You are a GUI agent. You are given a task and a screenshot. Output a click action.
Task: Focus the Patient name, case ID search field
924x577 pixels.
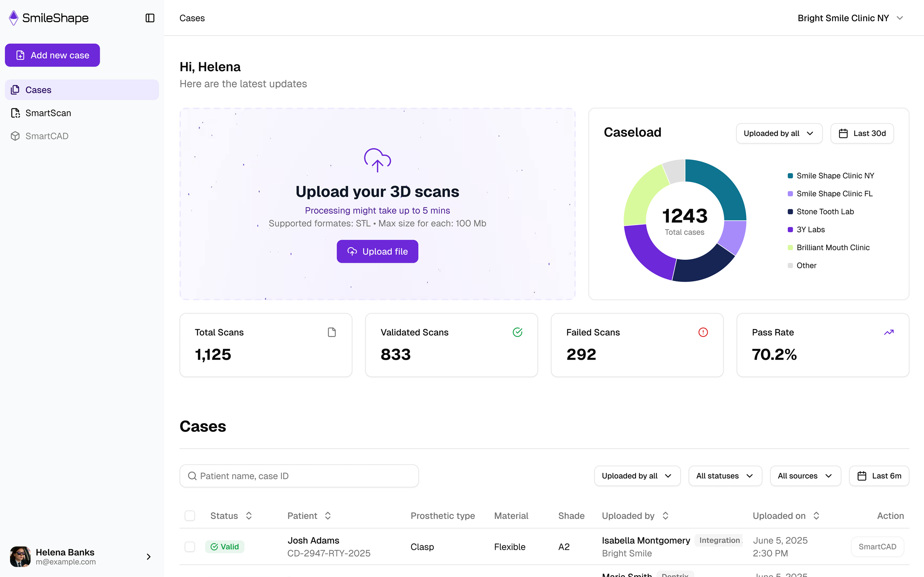tap(299, 475)
